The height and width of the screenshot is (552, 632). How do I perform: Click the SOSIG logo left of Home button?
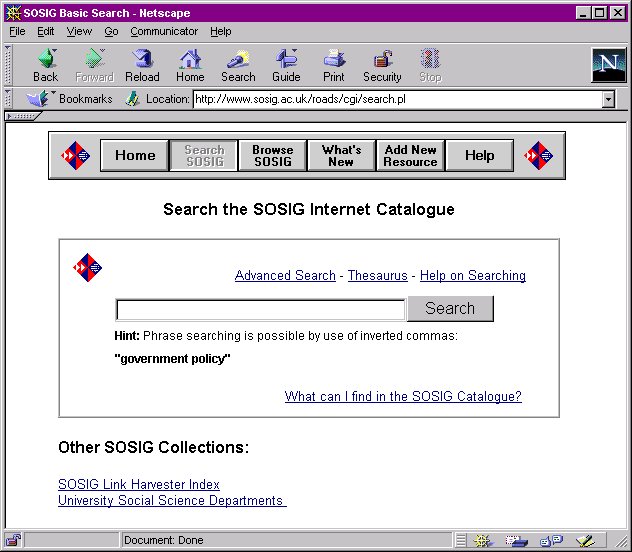[75, 156]
